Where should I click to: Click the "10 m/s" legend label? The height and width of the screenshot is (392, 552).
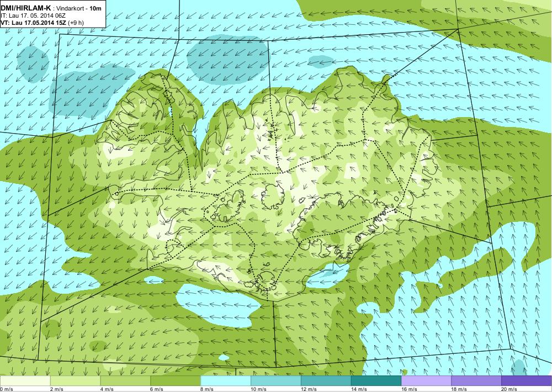(x=259, y=389)
